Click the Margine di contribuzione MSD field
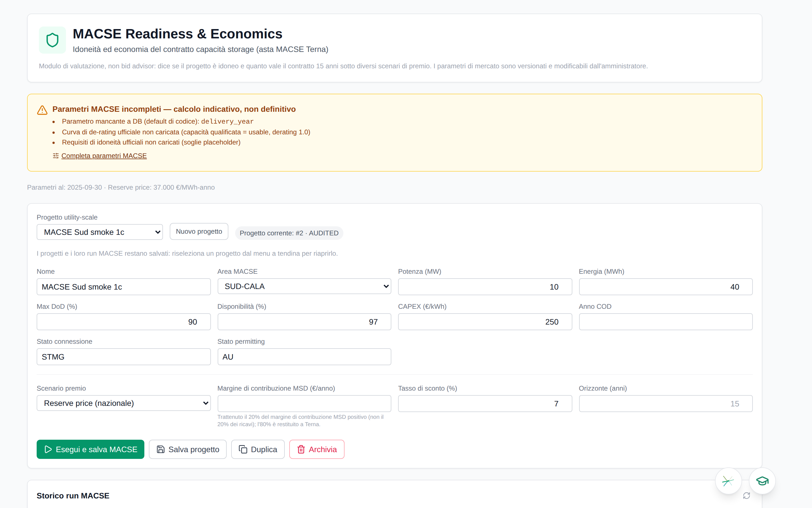This screenshot has width=812, height=508. 304,403
